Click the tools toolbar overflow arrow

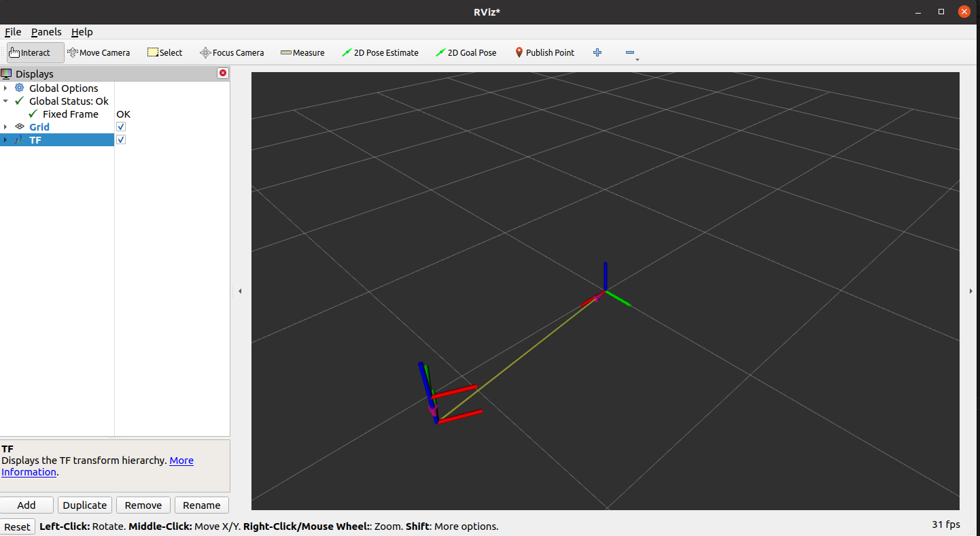[637, 60]
